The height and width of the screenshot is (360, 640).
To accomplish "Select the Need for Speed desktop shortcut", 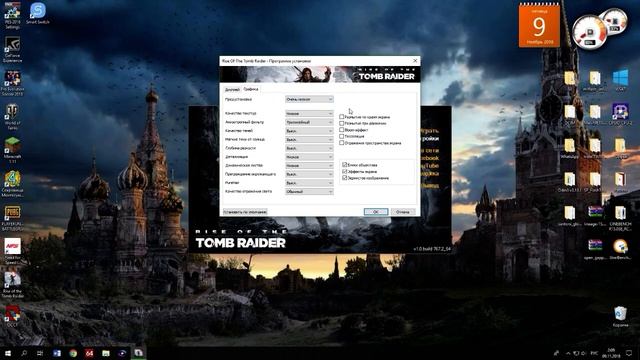I will click(12, 251).
